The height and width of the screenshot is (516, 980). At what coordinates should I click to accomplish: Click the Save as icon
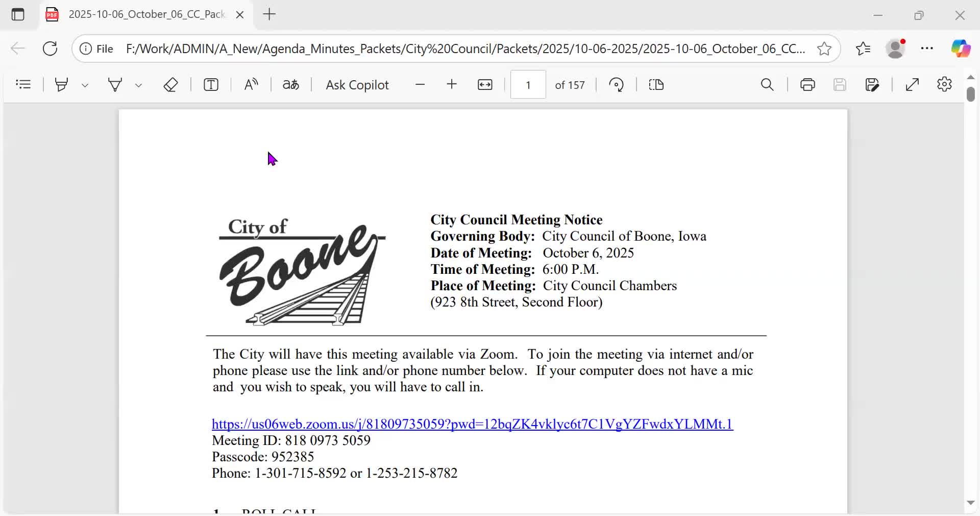coord(873,85)
